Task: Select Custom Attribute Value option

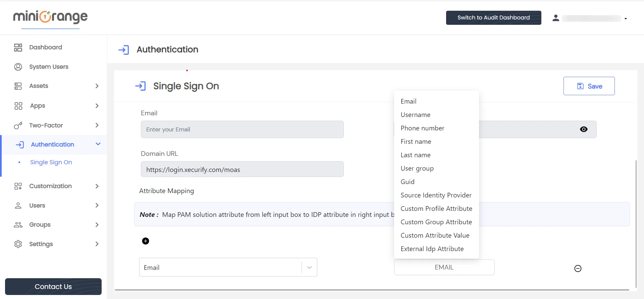Action: point(436,235)
